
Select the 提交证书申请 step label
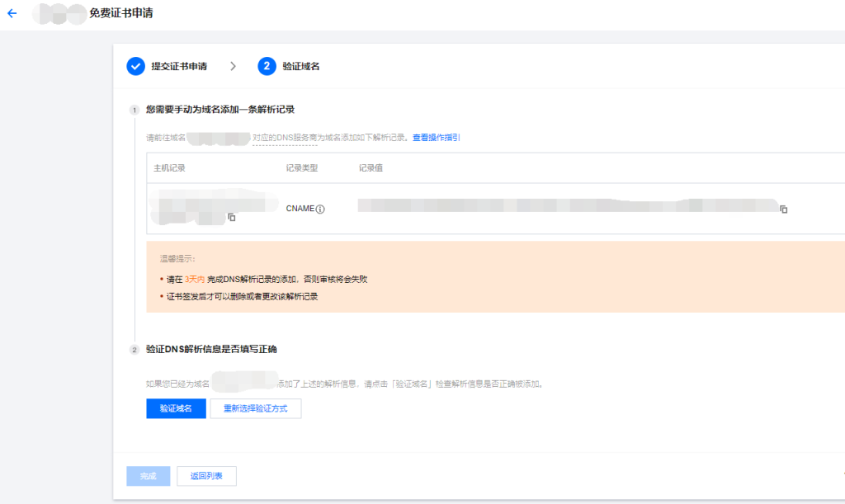tap(179, 66)
